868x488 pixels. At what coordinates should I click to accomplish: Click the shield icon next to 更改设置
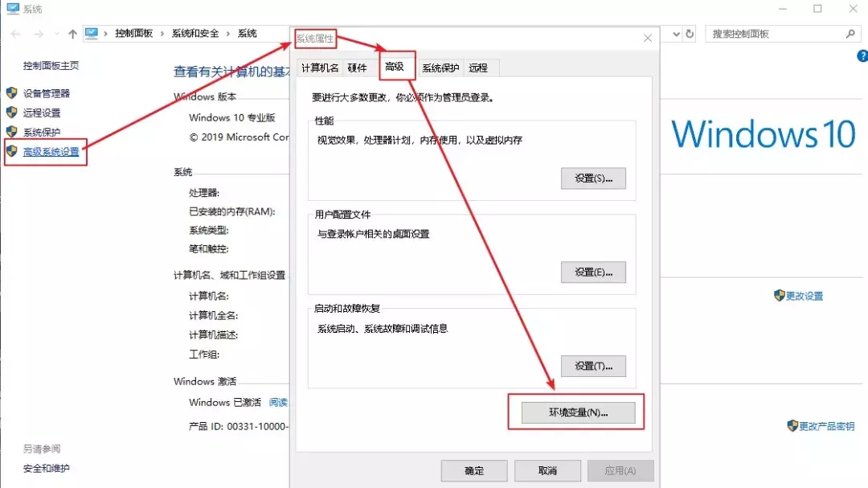tap(780, 295)
